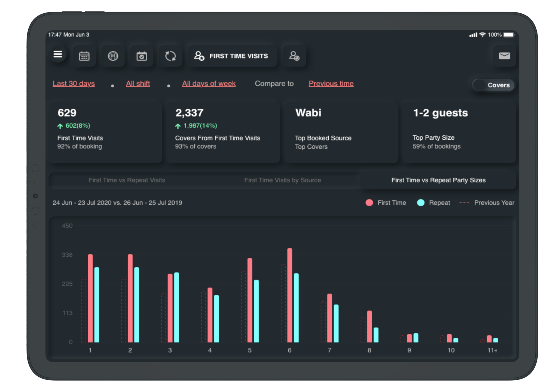Screen dimensions: 559x392
Task: Open the calendar grid view icon
Action: [x=84, y=56]
